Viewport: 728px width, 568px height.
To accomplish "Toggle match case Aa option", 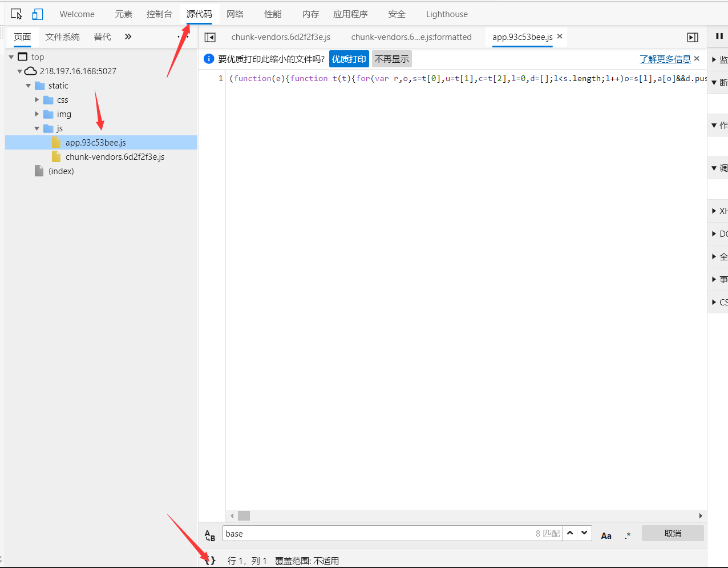I will [606, 535].
